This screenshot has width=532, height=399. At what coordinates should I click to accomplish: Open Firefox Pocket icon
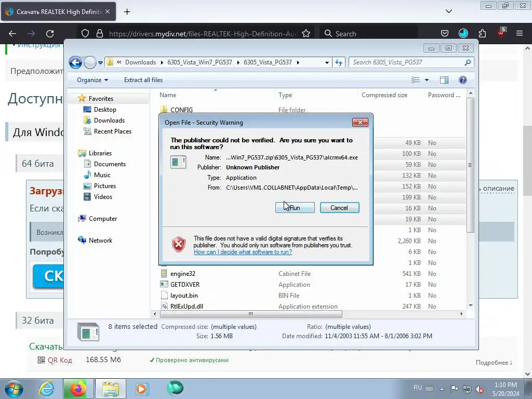445,34
